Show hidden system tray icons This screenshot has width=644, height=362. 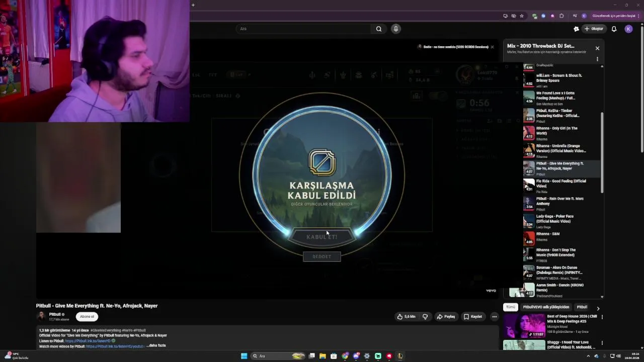tap(588, 356)
